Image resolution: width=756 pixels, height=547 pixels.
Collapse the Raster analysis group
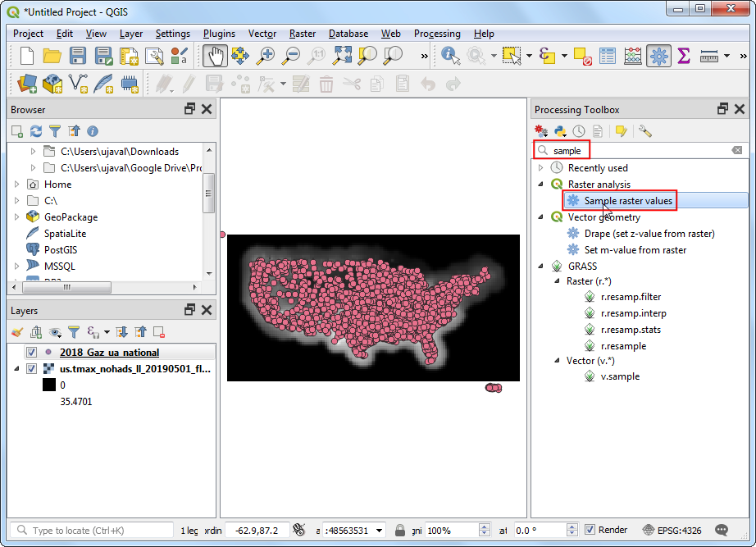540,185
